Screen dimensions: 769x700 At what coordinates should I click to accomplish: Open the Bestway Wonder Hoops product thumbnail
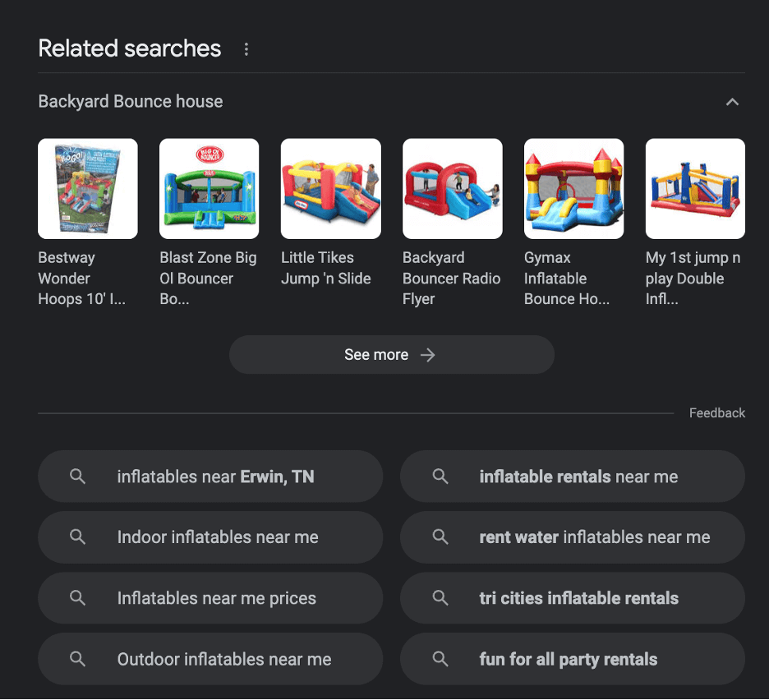(x=88, y=189)
